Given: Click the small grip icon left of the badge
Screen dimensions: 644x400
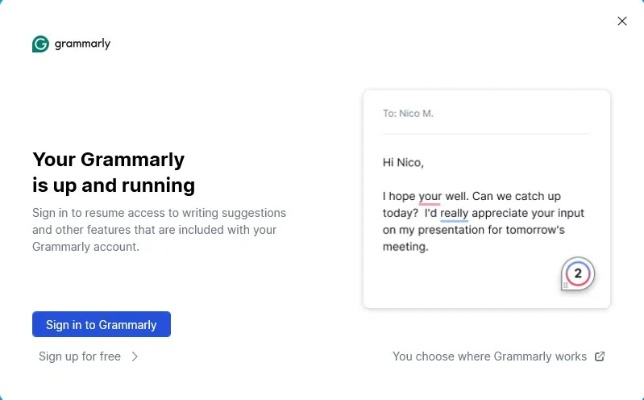Looking at the screenshot, I should tap(565, 284).
